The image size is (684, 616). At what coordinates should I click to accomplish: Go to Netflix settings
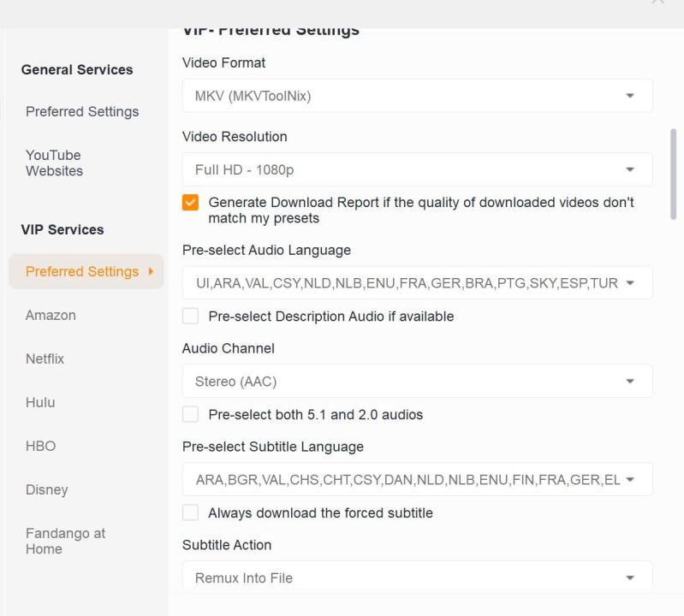pos(45,358)
